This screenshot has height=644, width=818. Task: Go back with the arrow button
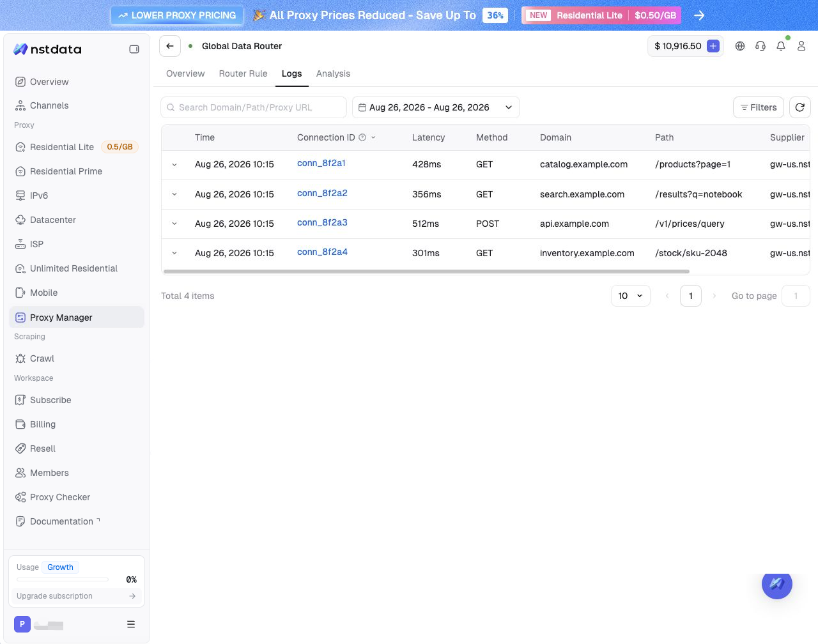tap(170, 46)
